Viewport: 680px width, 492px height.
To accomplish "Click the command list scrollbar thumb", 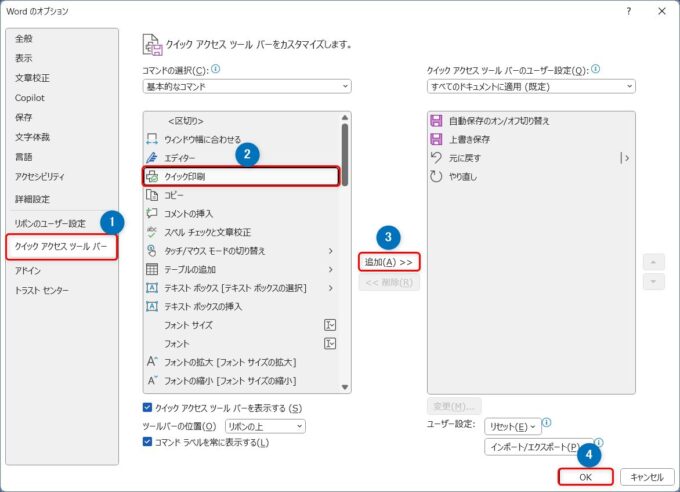I will (x=345, y=155).
